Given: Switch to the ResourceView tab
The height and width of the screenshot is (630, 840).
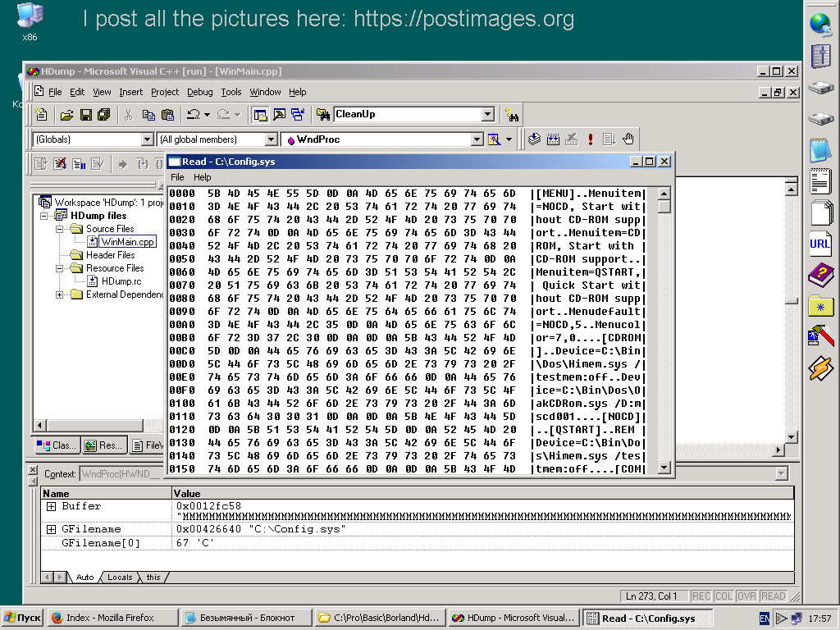Looking at the screenshot, I should (104, 445).
